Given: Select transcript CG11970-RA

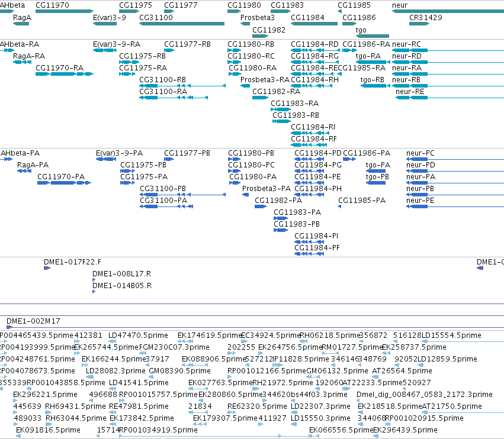Looking at the screenshot, I should 65,74.
